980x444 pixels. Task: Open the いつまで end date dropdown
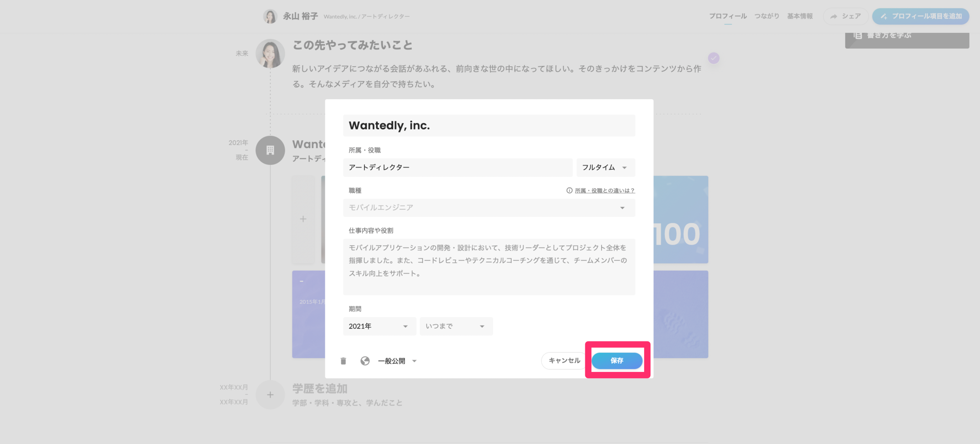[x=456, y=326]
